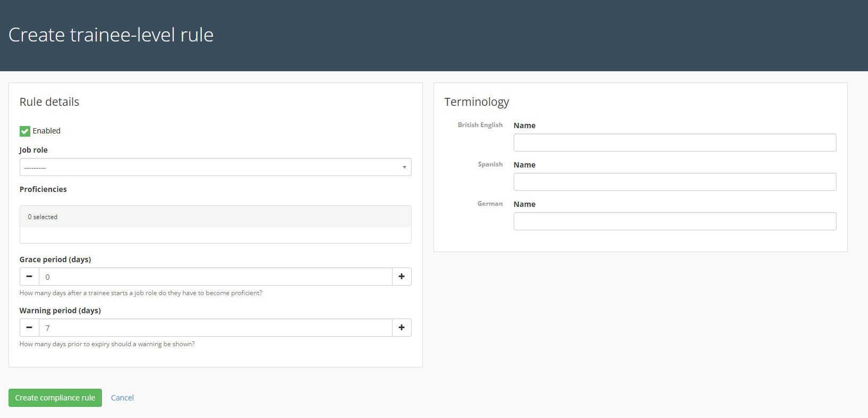Click the Cancel link

[122, 398]
